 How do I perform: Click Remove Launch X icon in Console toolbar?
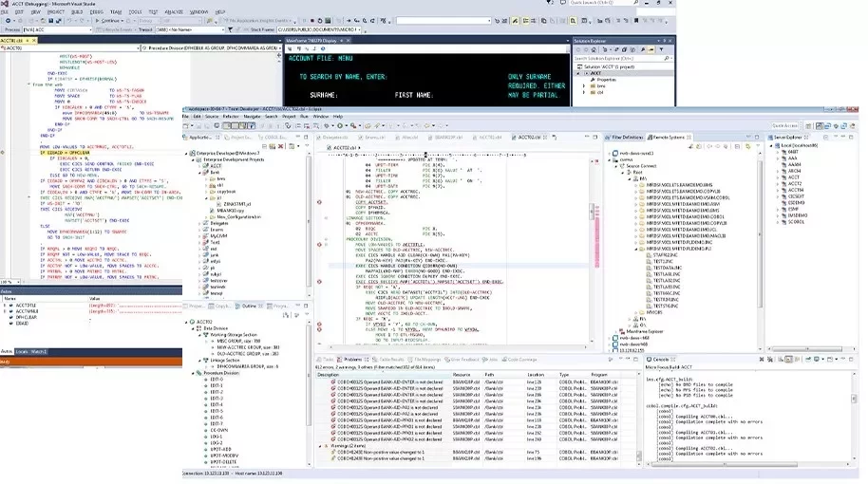tap(762, 360)
